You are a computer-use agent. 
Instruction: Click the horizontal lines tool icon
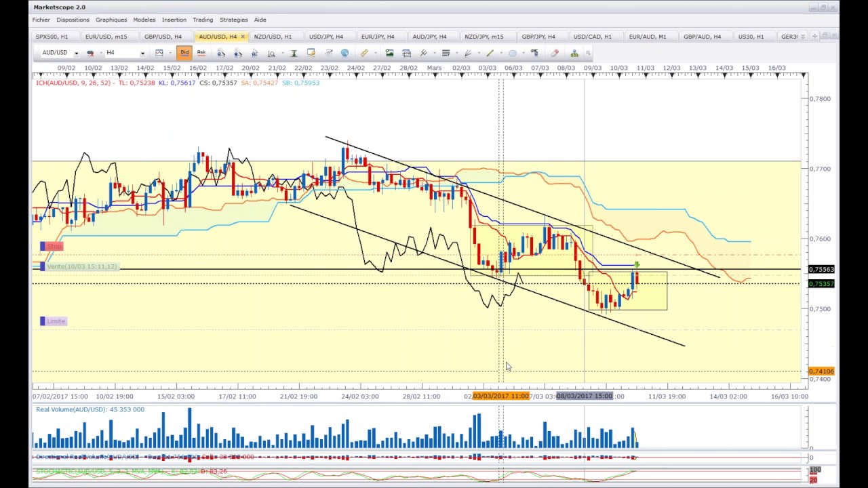click(x=446, y=53)
